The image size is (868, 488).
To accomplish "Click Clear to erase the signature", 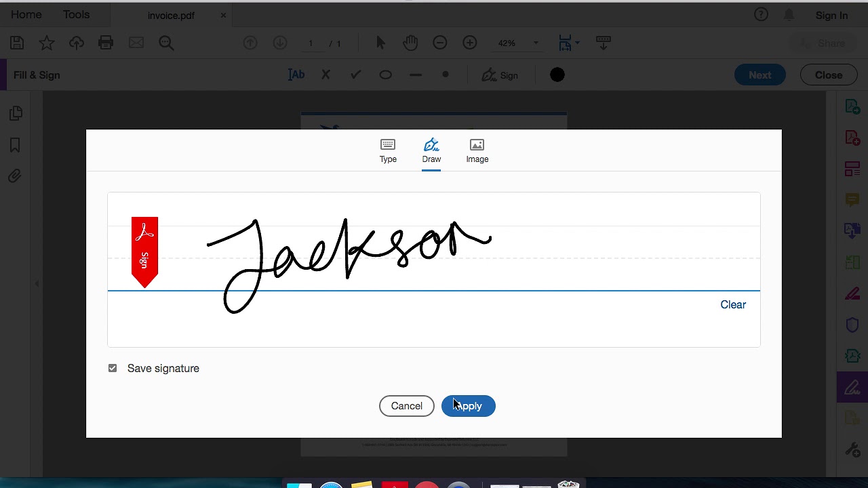I will click(733, 304).
